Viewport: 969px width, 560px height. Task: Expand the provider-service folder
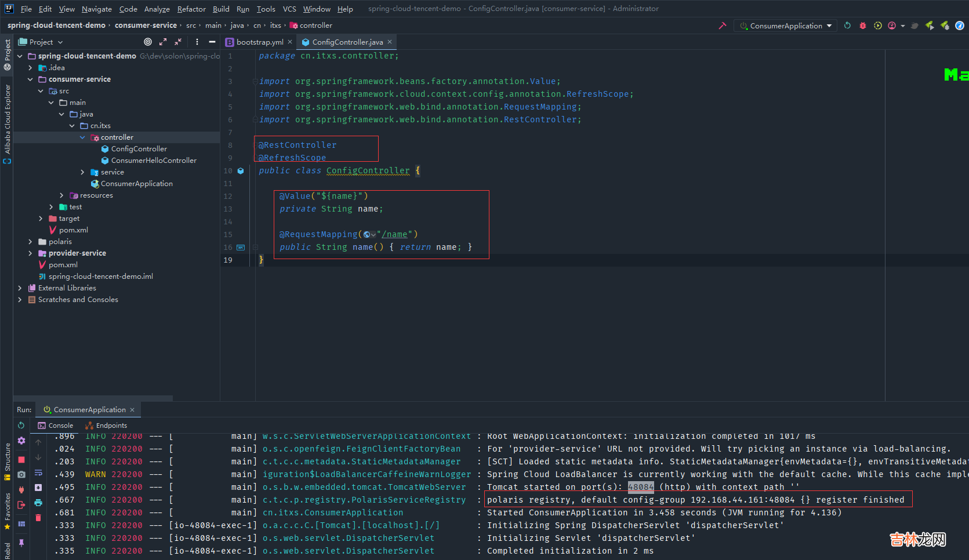coord(30,253)
